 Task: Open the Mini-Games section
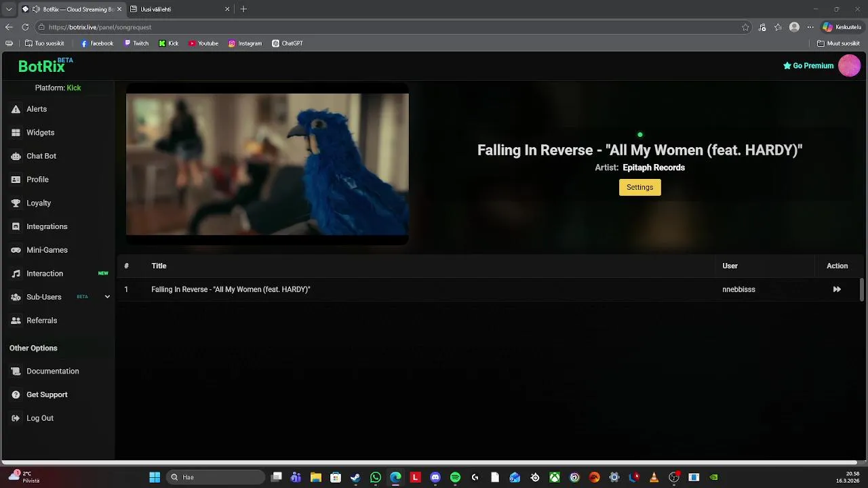[x=47, y=250]
